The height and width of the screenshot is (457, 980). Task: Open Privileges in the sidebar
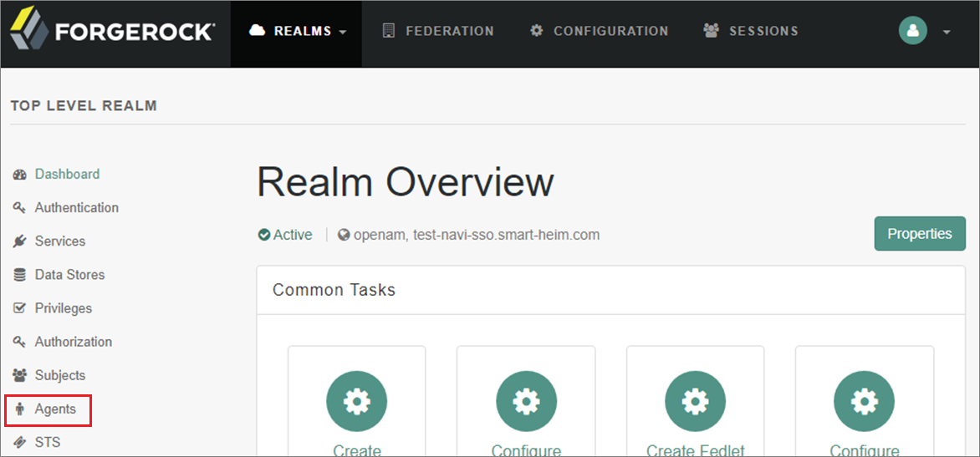63,309
